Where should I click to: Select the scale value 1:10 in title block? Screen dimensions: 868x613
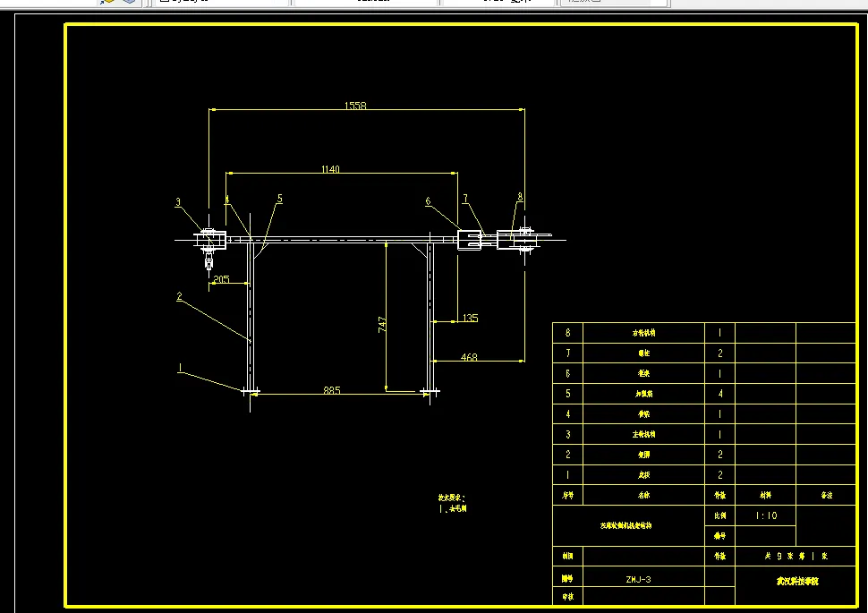(x=766, y=515)
